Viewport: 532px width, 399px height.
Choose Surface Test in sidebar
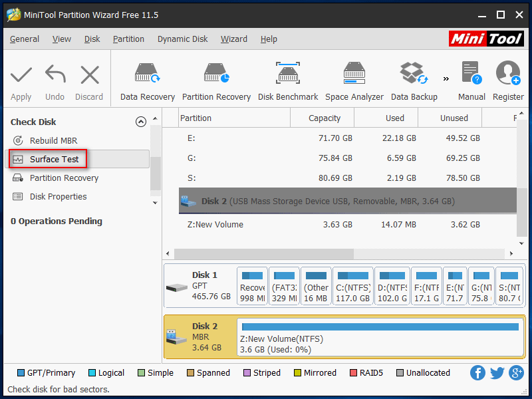tap(77, 159)
